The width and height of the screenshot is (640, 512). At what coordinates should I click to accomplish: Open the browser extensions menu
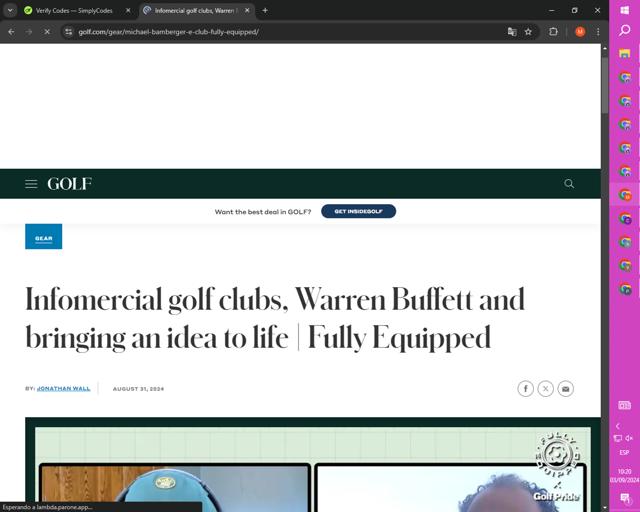coord(553,32)
